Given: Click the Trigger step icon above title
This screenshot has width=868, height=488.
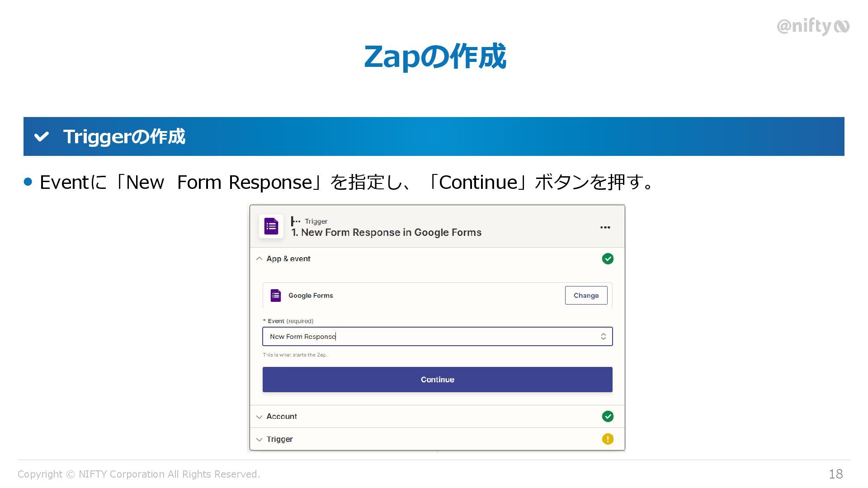Looking at the screenshot, I should point(296,221).
